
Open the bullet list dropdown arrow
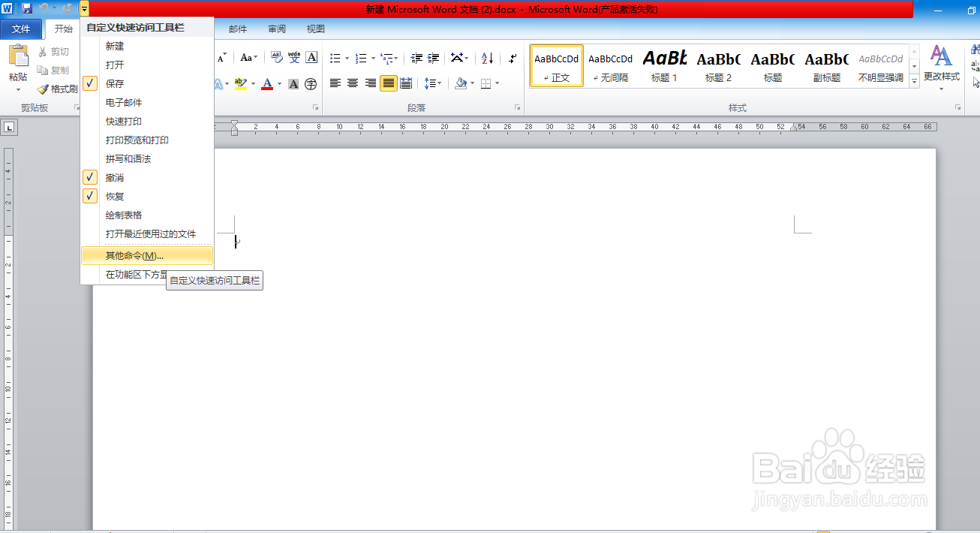pos(347,58)
